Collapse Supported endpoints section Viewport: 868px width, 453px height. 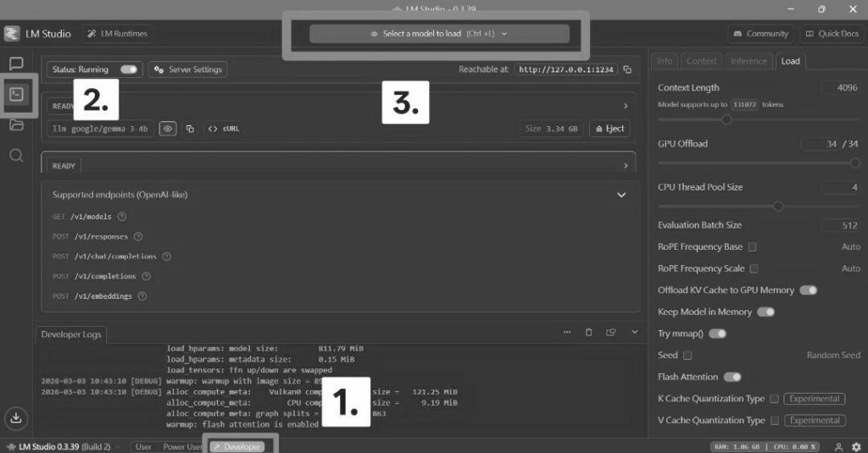[x=621, y=196]
